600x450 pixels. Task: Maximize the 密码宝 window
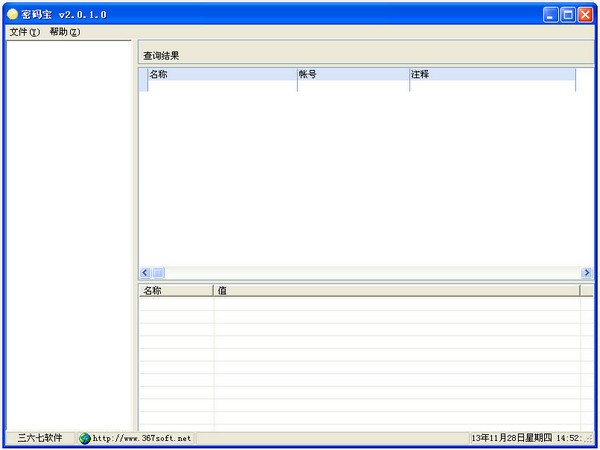point(568,15)
